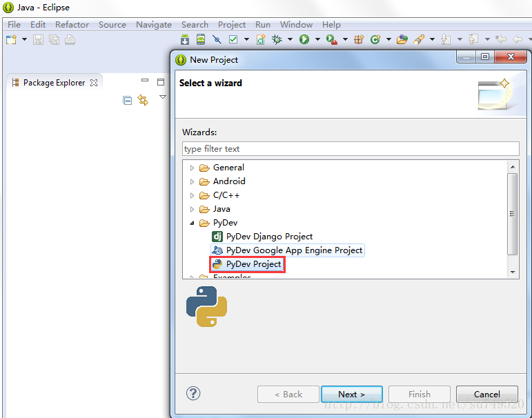Click the Last Edit Location icon
The width and height of the screenshot is (532, 418).
501,40
